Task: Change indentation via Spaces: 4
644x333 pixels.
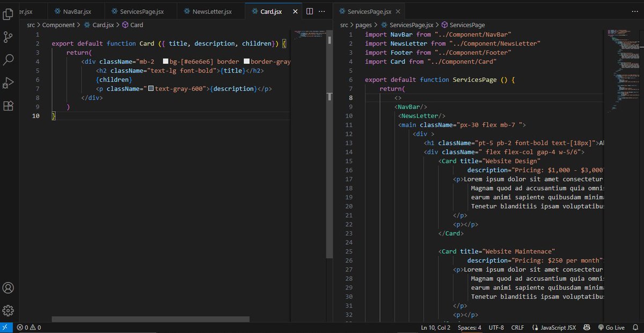Action: pyautogui.click(x=470, y=327)
